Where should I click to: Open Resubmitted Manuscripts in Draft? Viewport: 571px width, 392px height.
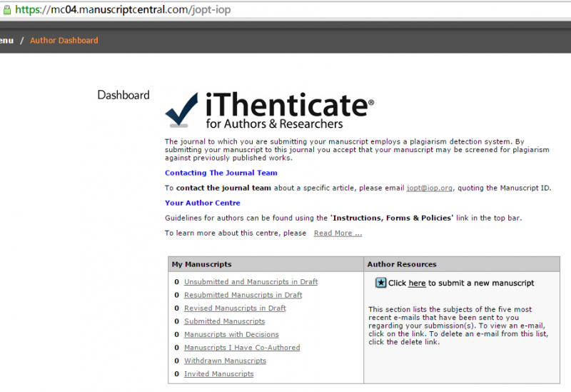pos(243,295)
